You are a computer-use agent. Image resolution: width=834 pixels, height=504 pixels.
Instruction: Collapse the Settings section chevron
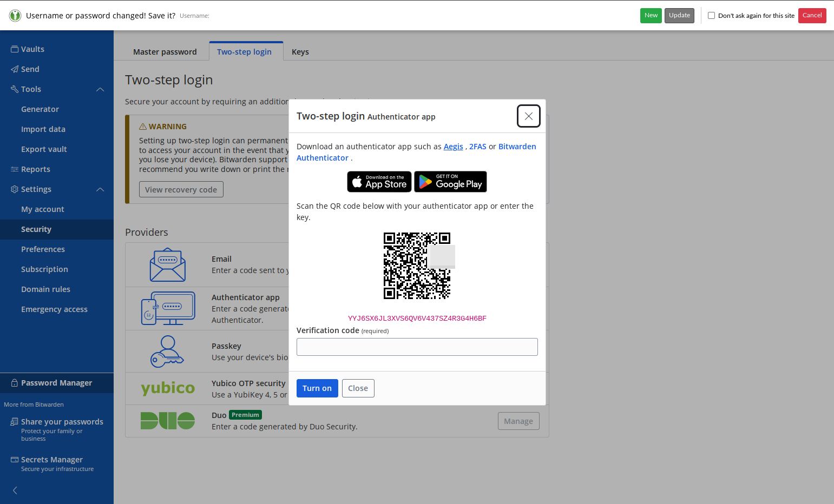point(100,189)
